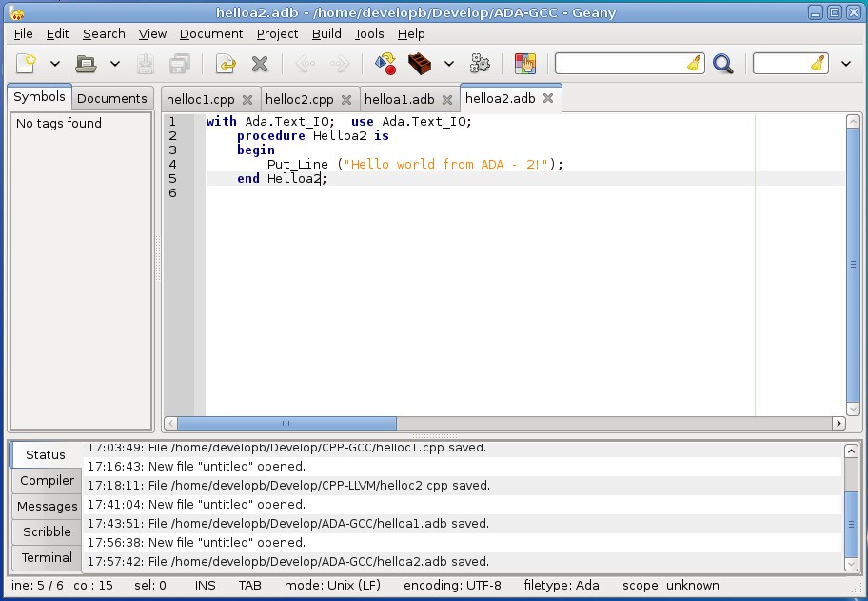Click the editor horizontal scrollbar thumb
Viewport: 868px width, 601px height.
[286, 423]
